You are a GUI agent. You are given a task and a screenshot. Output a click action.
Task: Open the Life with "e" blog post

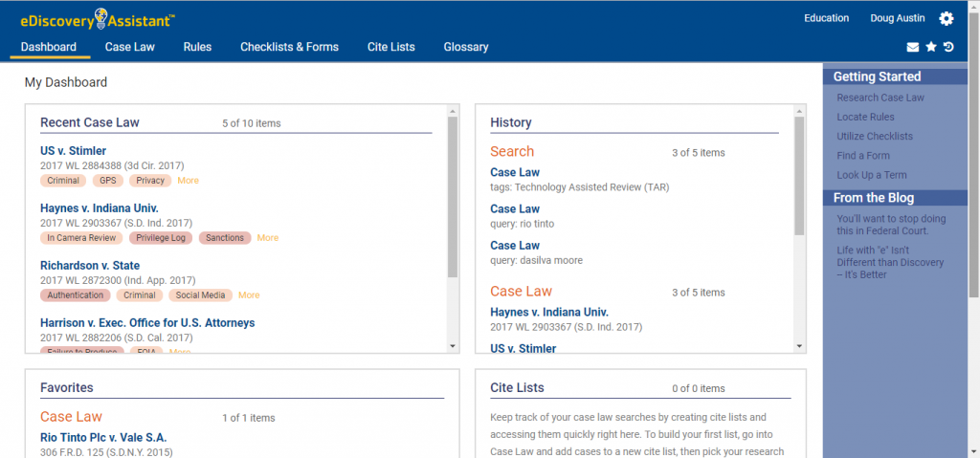[890, 262]
